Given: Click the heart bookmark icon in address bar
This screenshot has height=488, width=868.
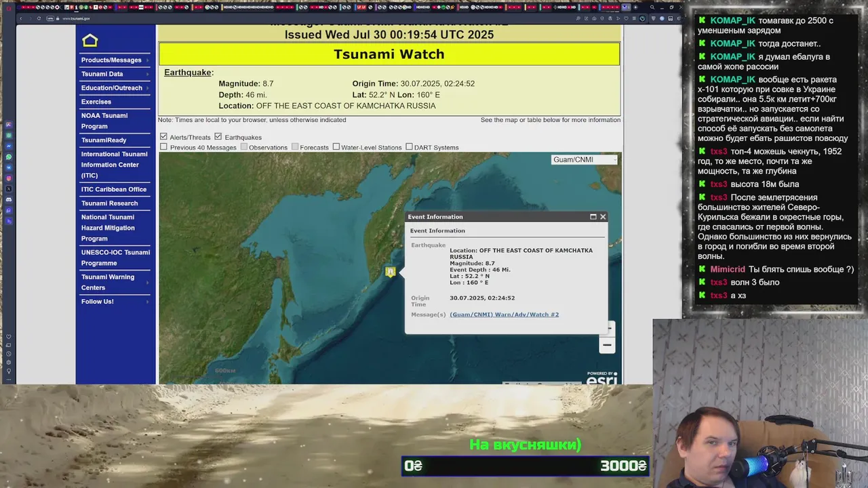Looking at the screenshot, I should click(x=626, y=18).
